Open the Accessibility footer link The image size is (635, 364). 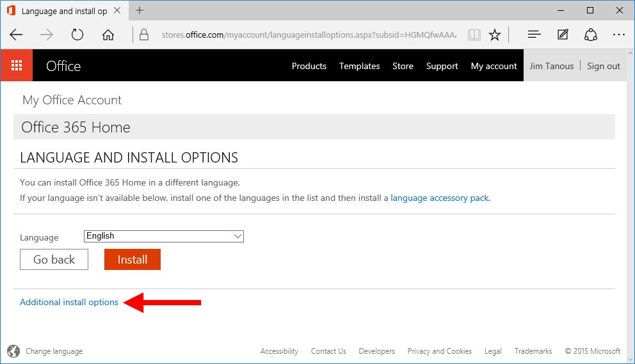(x=279, y=351)
